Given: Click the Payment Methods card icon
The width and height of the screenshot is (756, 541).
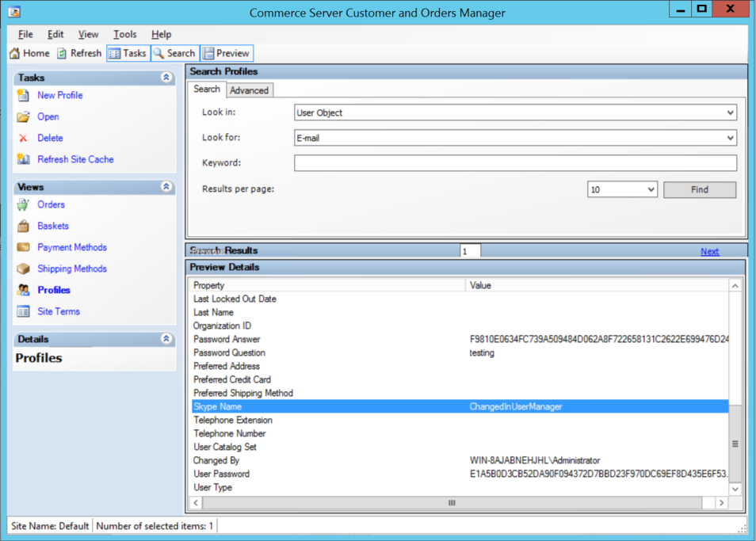Looking at the screenshot, I should 24,247.
